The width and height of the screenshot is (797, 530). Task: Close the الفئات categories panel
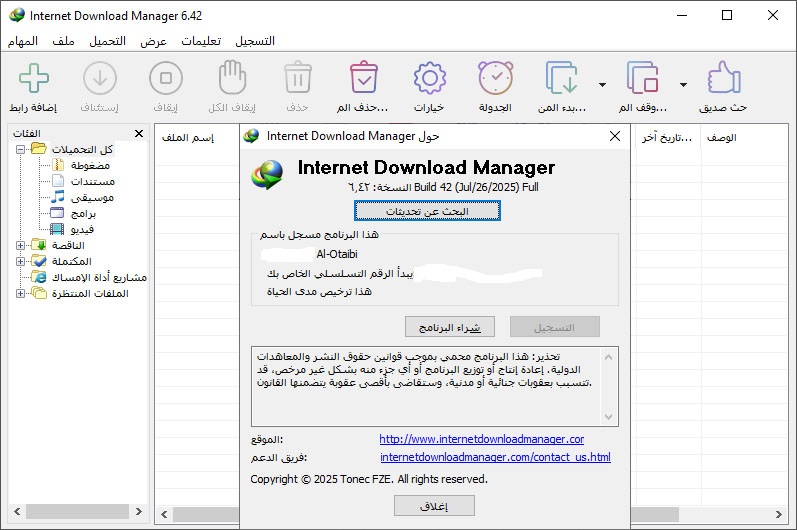coord(139,134)
